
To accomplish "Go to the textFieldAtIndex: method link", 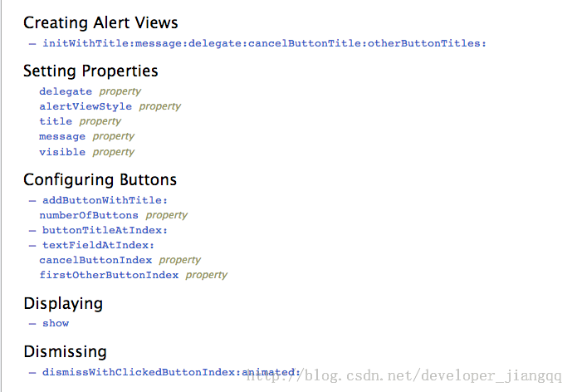I will coord(98,245).
